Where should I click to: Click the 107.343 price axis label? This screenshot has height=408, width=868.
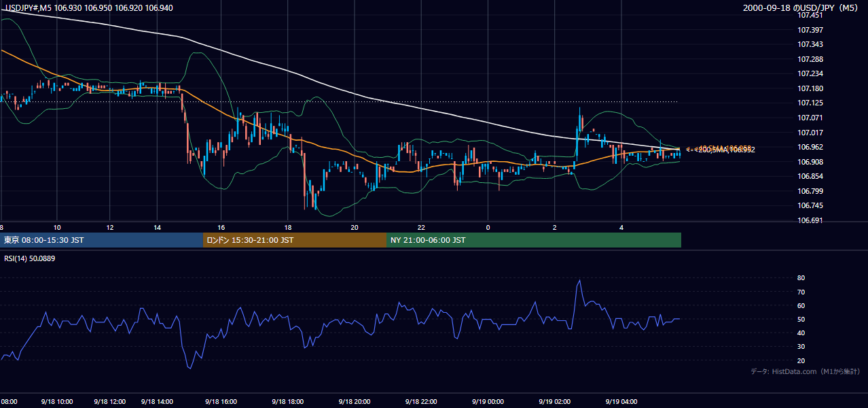point(811,44)
